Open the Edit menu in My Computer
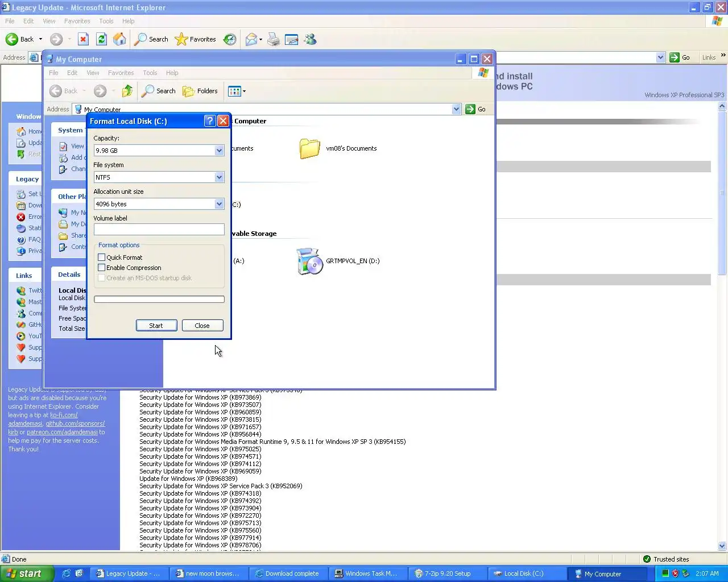728x582 pixels. coord(72,73)
